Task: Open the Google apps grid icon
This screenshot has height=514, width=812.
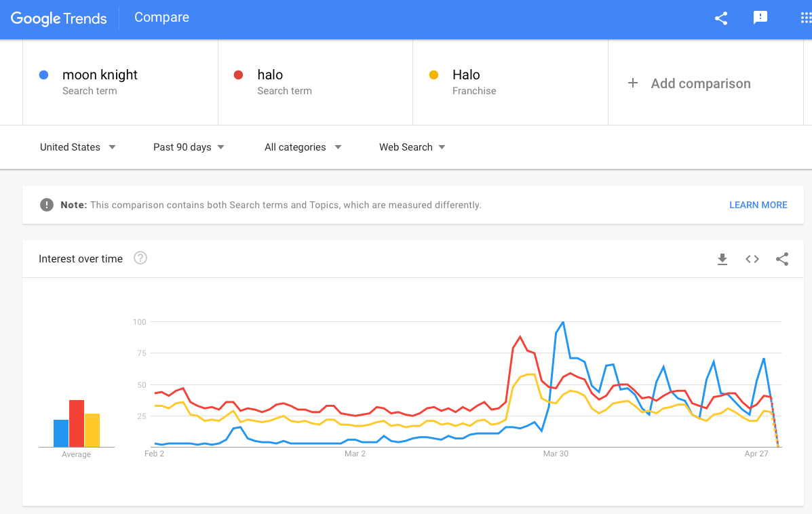Action: (806, 18)
